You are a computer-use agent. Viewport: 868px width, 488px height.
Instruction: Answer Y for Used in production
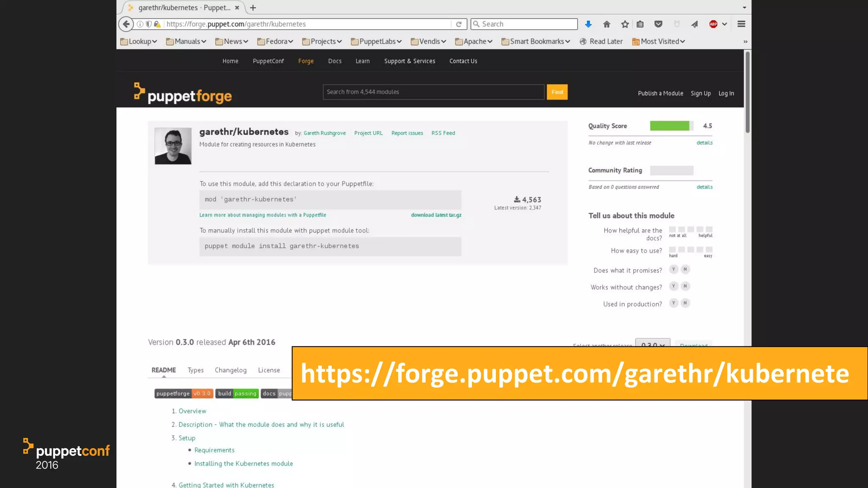[x=673, y=303]
